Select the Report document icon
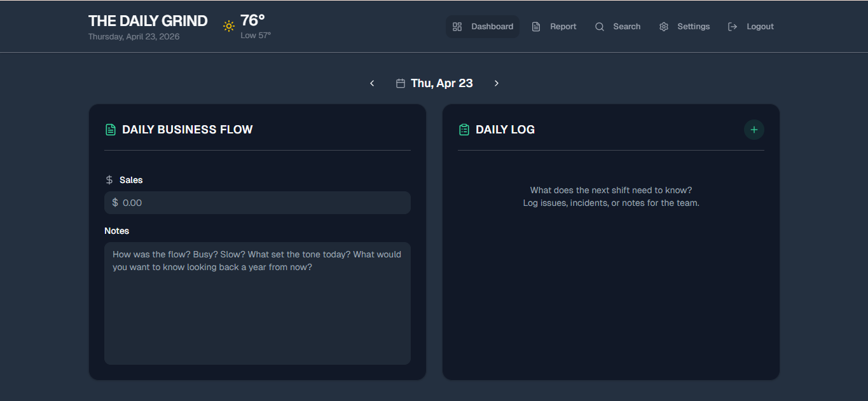The height and width of the screenshot is (401, 868). pos(536,26)
